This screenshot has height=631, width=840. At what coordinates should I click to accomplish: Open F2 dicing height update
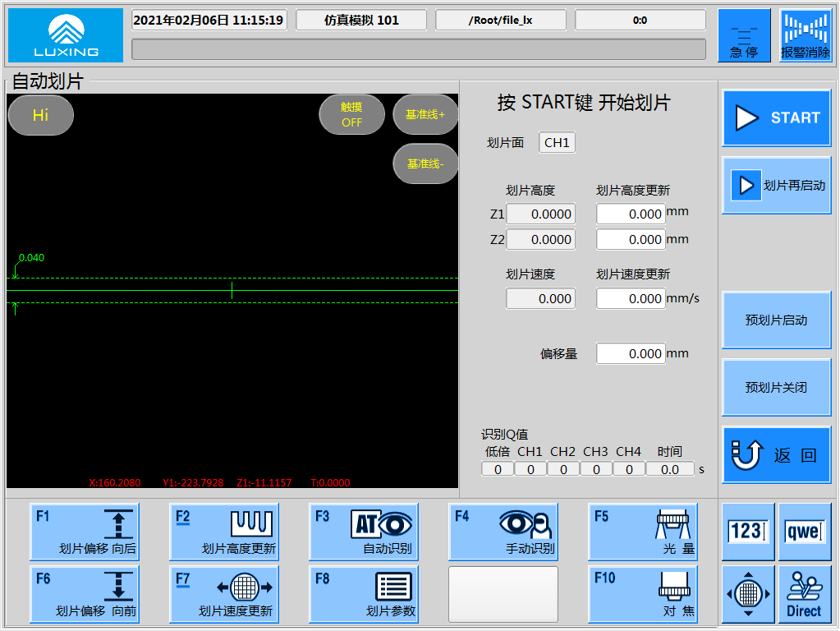tap(224, 532)
